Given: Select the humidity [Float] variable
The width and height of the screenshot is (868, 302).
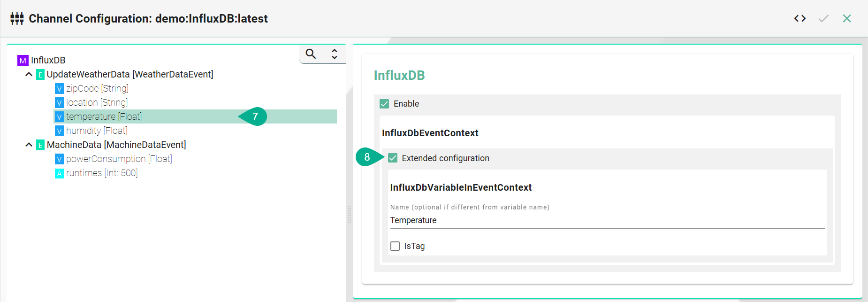Looking at the screenshot, I should pyautogui.click(x=96, y=131).
